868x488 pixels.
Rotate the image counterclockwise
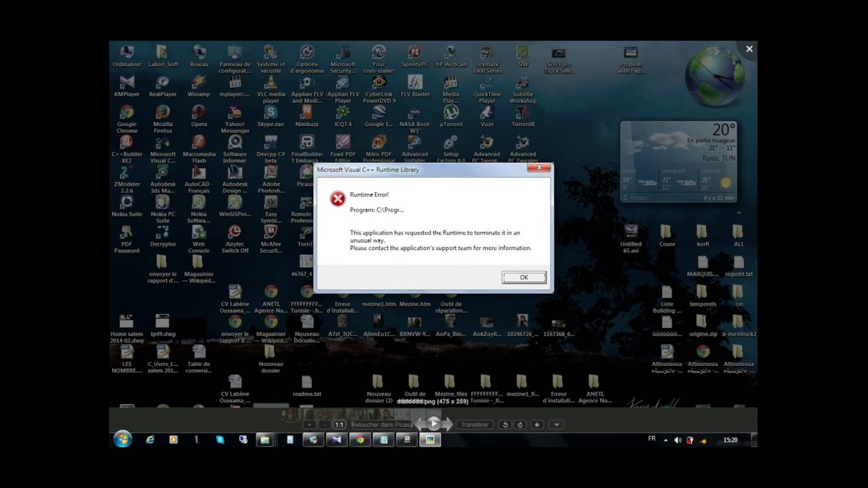(x=505, y=425)
